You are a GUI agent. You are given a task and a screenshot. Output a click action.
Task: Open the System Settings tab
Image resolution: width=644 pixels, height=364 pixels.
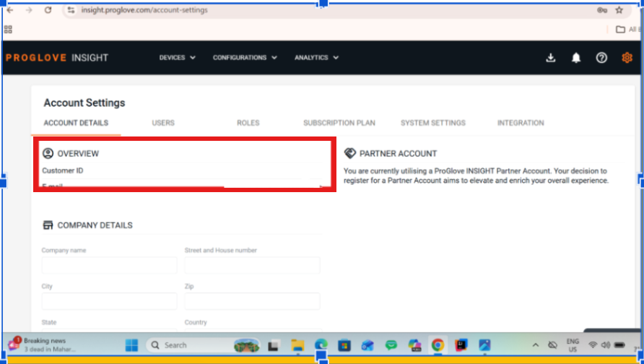(433, 123)
